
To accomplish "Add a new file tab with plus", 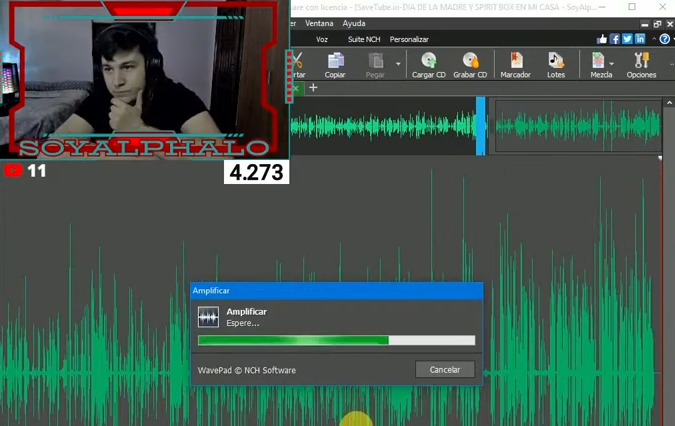I will [313, 88].
